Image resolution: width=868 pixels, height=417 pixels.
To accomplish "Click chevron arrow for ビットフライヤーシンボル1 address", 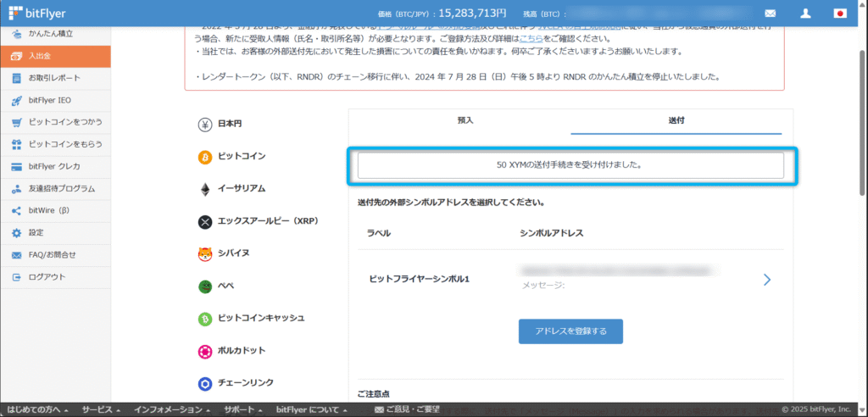I will coord(766,280).
